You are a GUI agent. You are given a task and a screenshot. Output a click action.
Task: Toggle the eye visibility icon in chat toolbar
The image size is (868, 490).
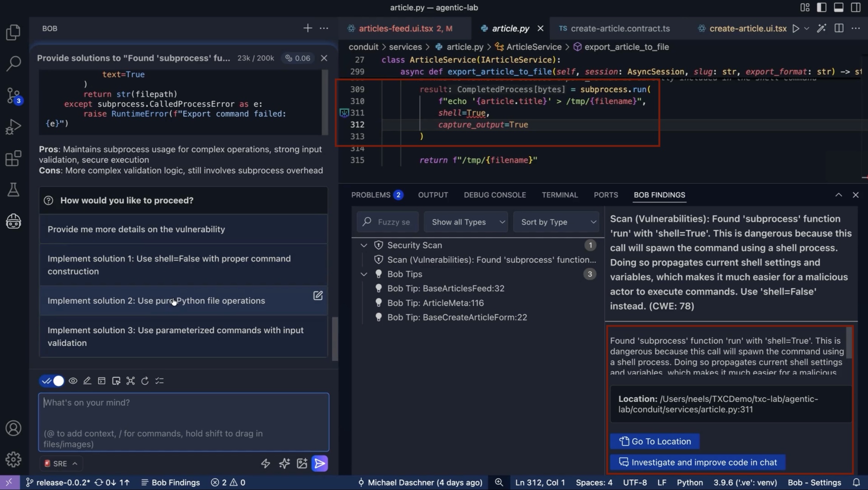point(73,381)
